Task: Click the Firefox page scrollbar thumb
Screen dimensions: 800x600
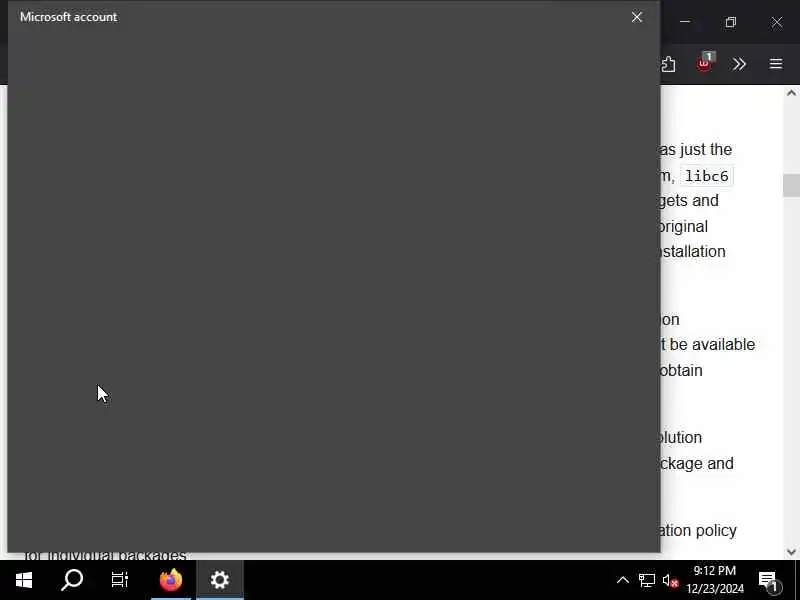Action: tap(791, 185)
